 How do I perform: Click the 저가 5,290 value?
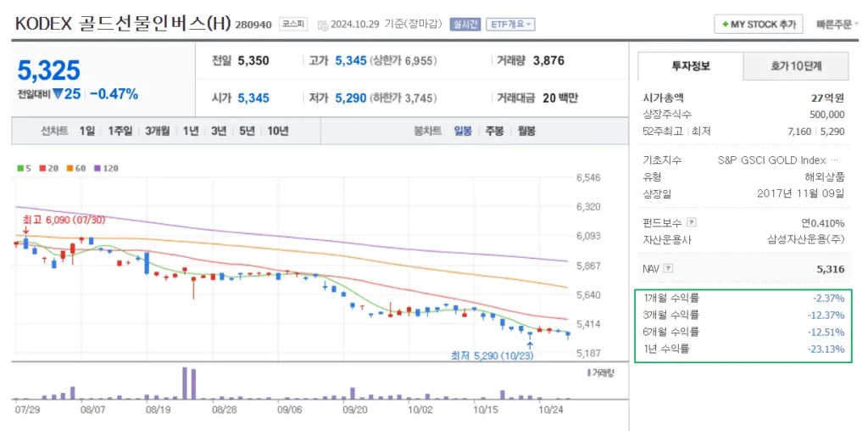coord(351,98)
